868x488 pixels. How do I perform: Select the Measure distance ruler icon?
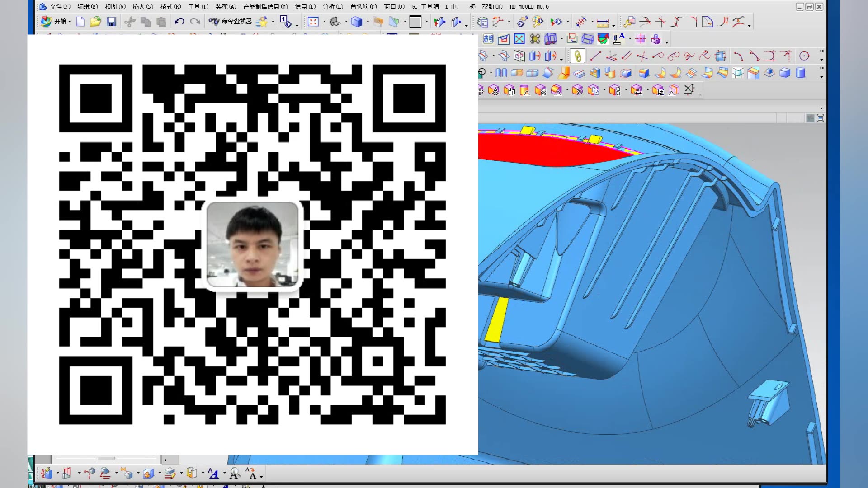click(602, 22)
